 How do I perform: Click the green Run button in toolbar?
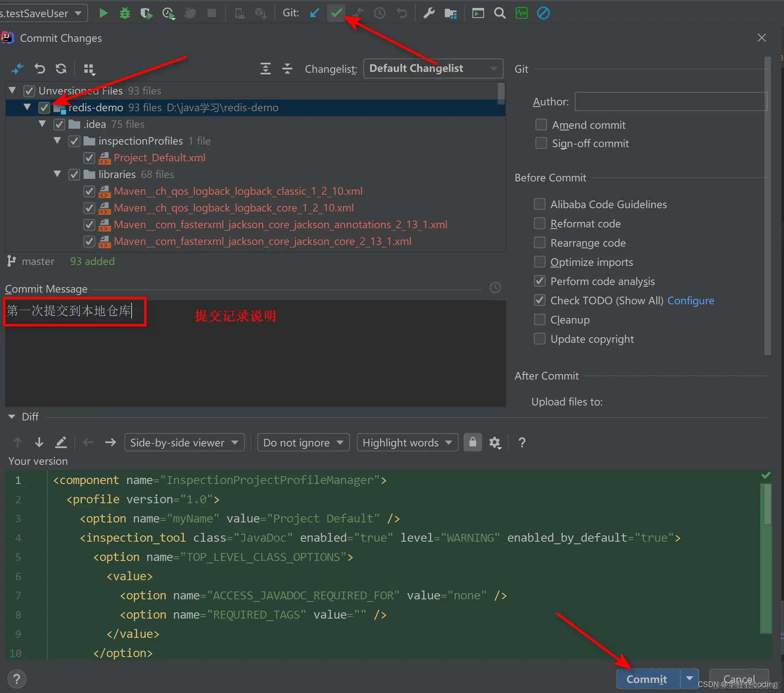point(103,13)
